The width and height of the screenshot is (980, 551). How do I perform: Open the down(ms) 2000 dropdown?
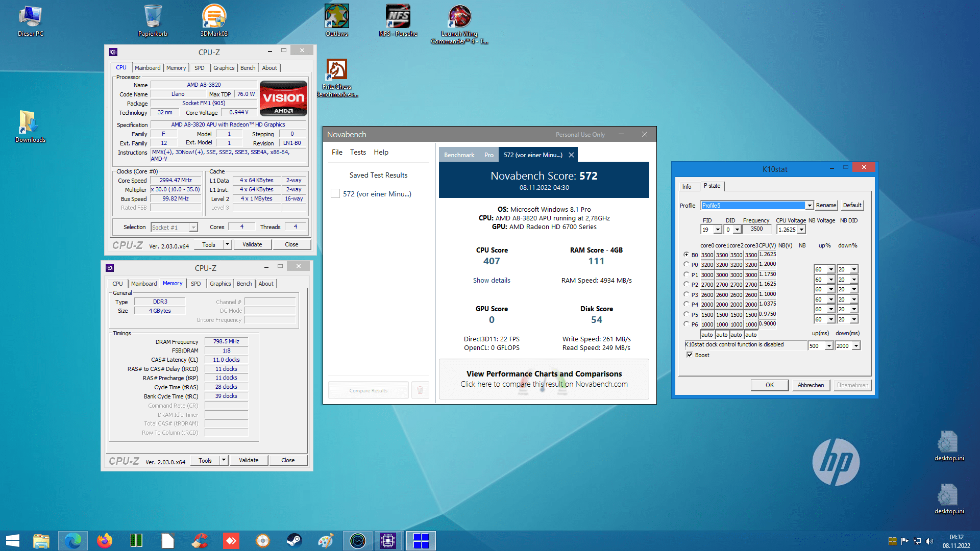point(856,346)
